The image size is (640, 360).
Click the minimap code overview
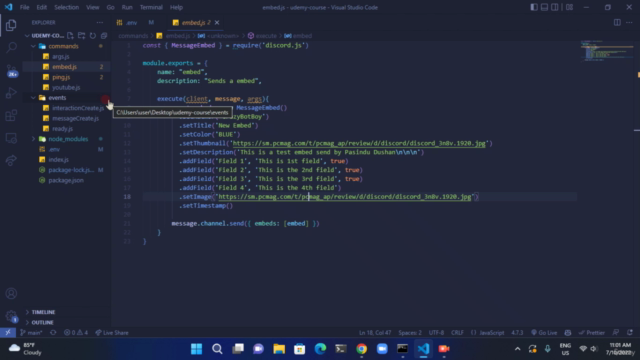[606, 50]
